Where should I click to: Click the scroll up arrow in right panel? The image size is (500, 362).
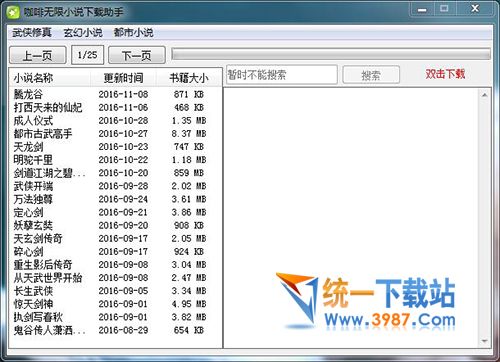(485, 95)
